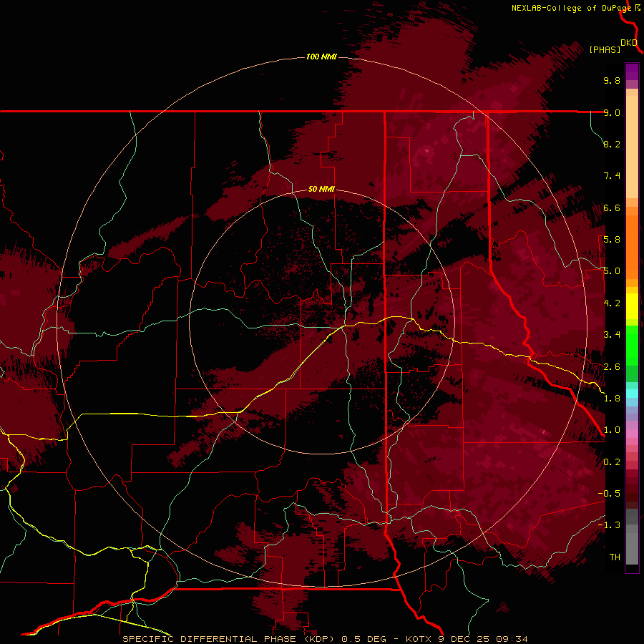Click the 5.0 value on the scale
This screenshot has height=644, width=644.
pos(612,271)
